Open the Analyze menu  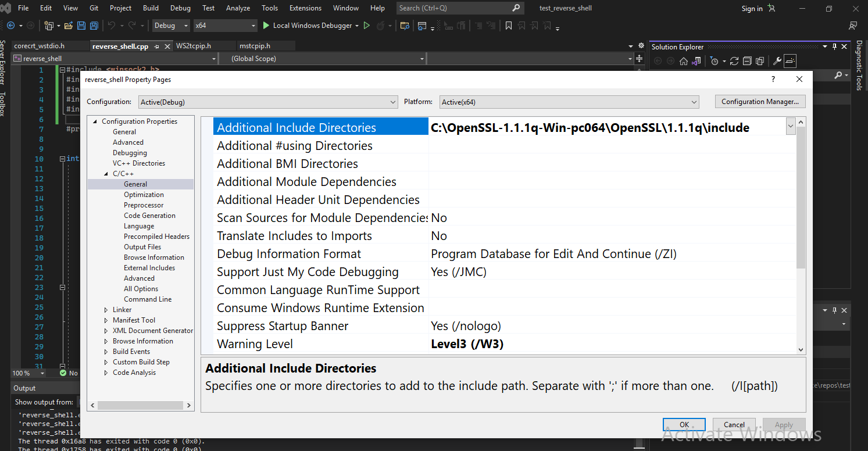click(238, 8)
